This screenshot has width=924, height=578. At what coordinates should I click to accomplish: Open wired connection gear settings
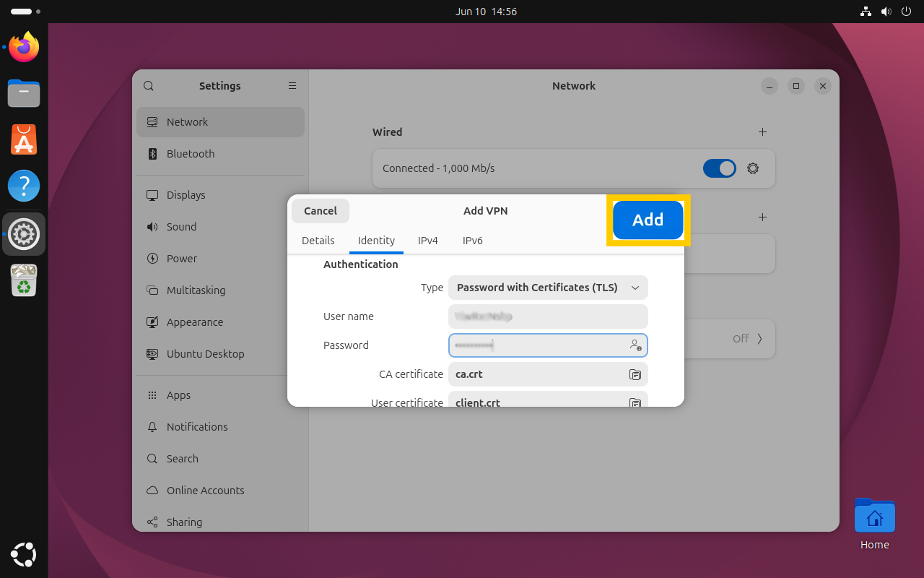[x=753, y=168]
